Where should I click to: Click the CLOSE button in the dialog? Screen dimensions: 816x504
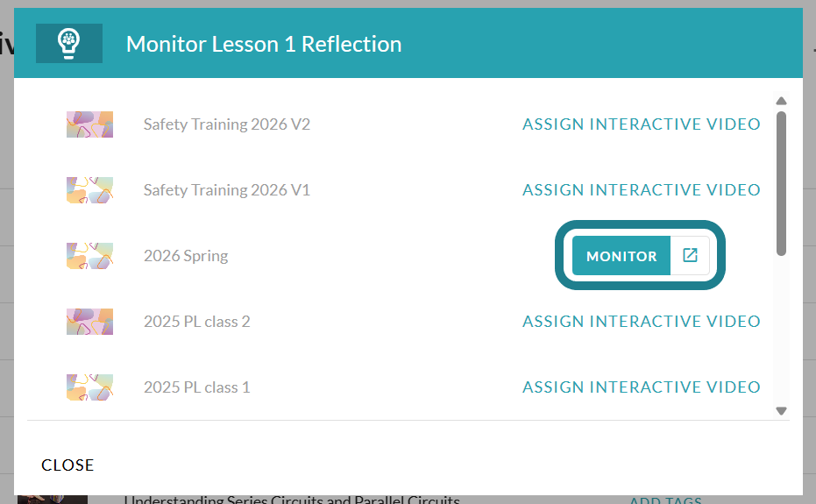[x=67, y=465]
